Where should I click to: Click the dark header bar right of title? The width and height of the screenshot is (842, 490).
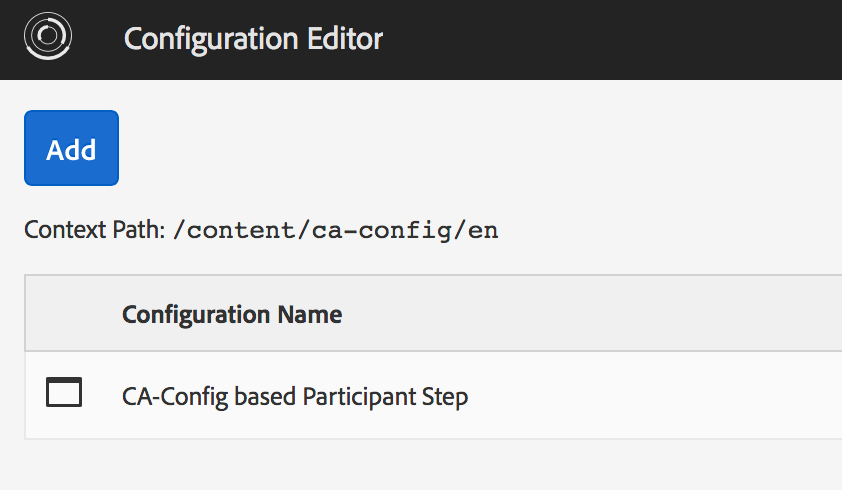point(620,39)
